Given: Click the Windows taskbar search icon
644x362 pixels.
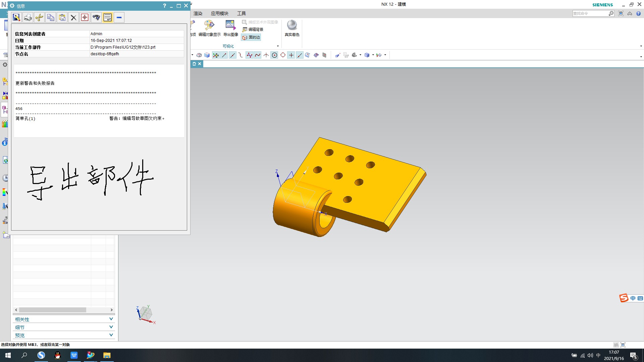Looking at the screenshot, I should (x=24, y=355).
